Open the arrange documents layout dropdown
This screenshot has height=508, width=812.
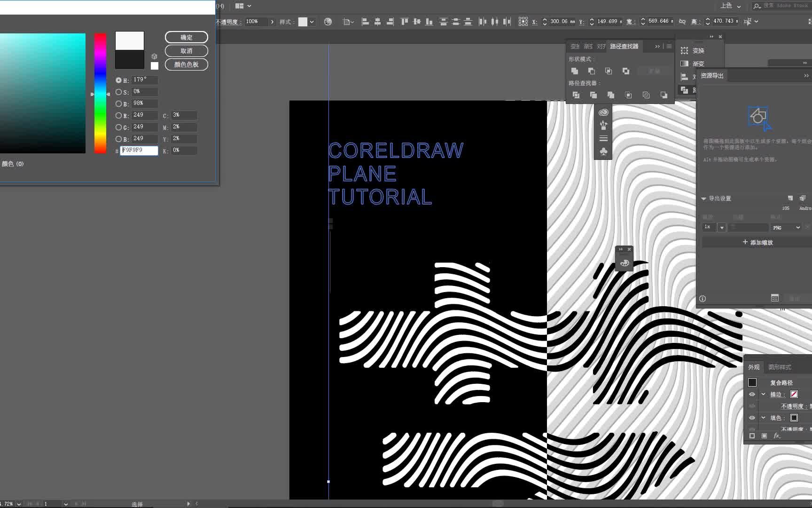[243, 6]
